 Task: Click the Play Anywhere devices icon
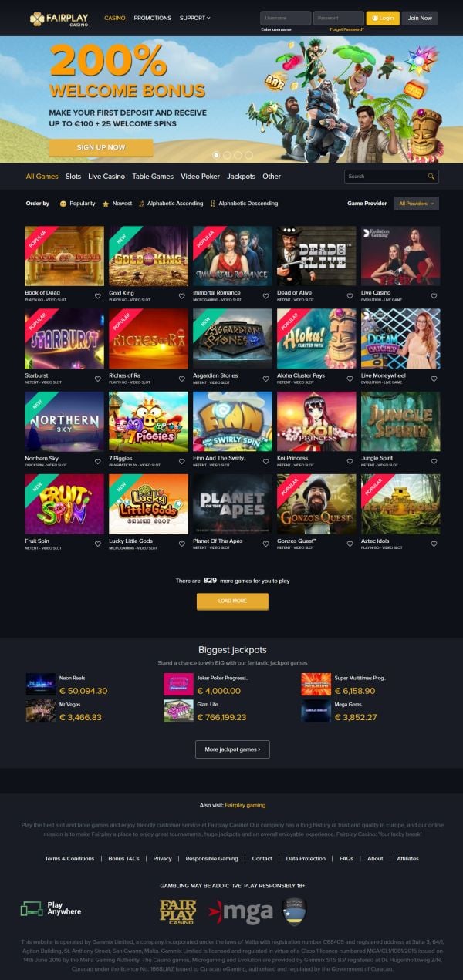pos(32,908)
